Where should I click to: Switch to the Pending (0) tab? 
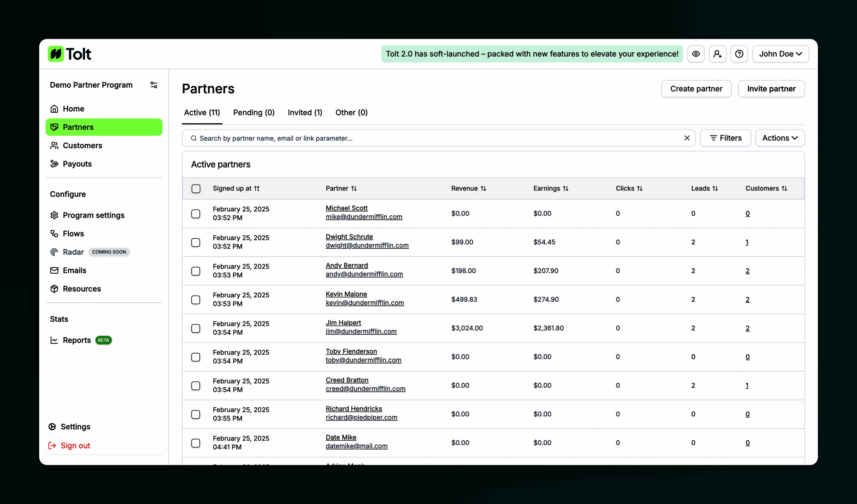click(254, 112)
